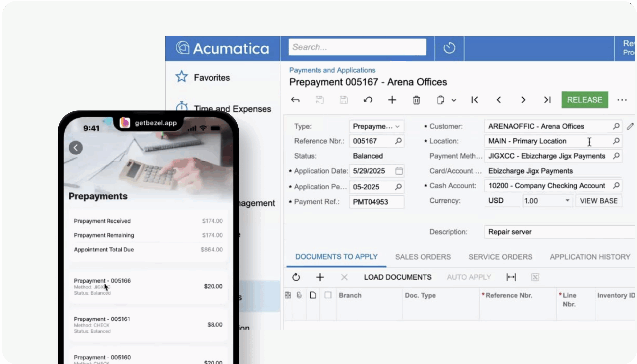The height and width of the screenshot is (364, 637).
Task: Open Reference Nbr. lookup magnifier
Action: [398, 141]
